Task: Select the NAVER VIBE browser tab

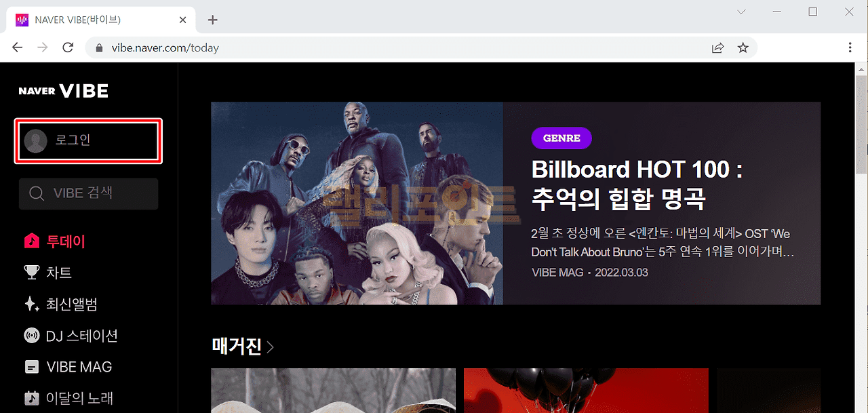Action: coord(100,20)
